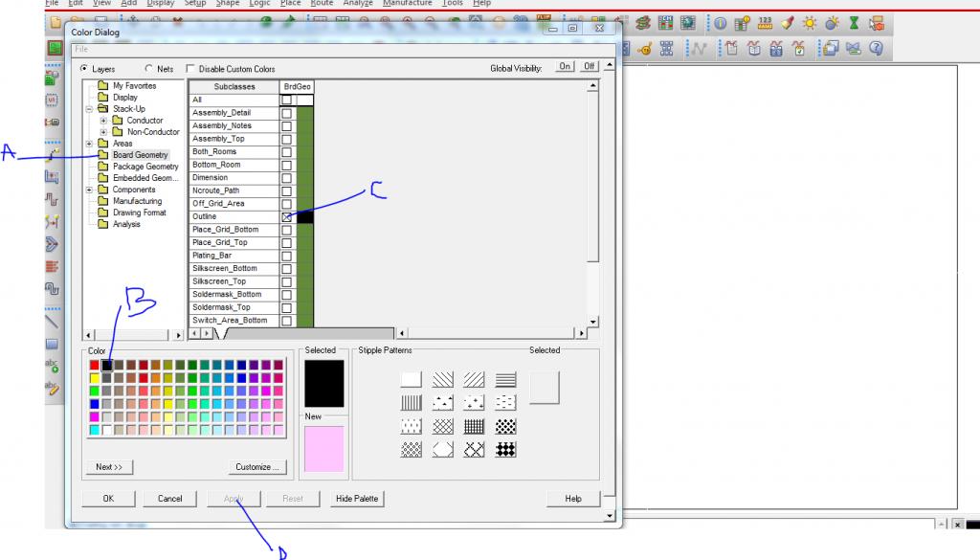The width and height of the screenshot is (980, 560).
Task: Select the Add Rectangle tool in sidebar
Action: [52, 345]
